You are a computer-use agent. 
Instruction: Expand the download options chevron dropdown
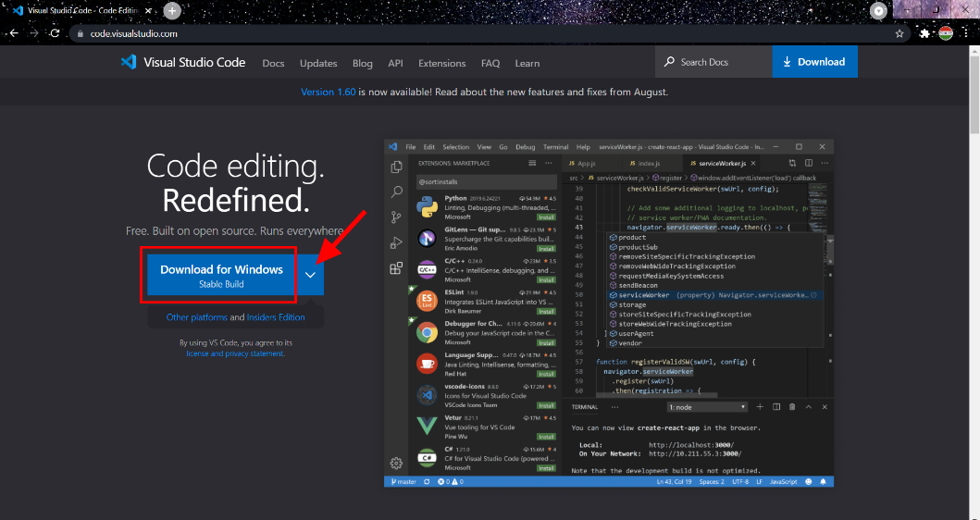coord(311,275)
